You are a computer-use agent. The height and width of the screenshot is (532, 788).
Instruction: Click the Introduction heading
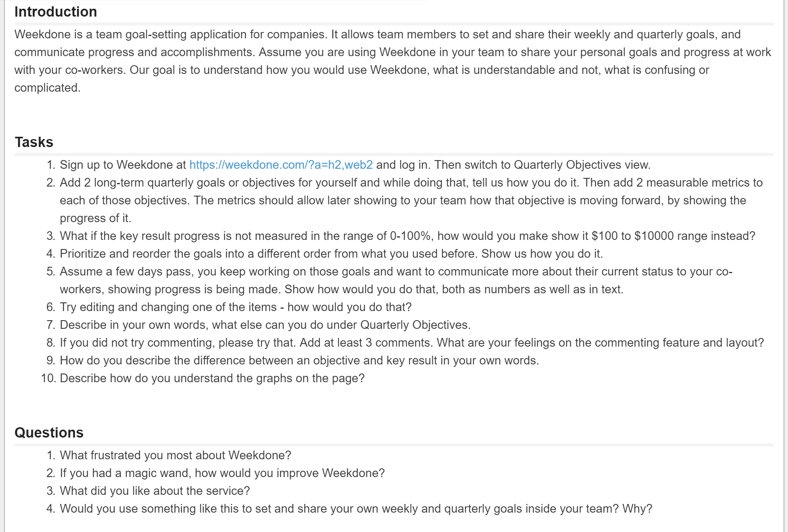[56, 12]
